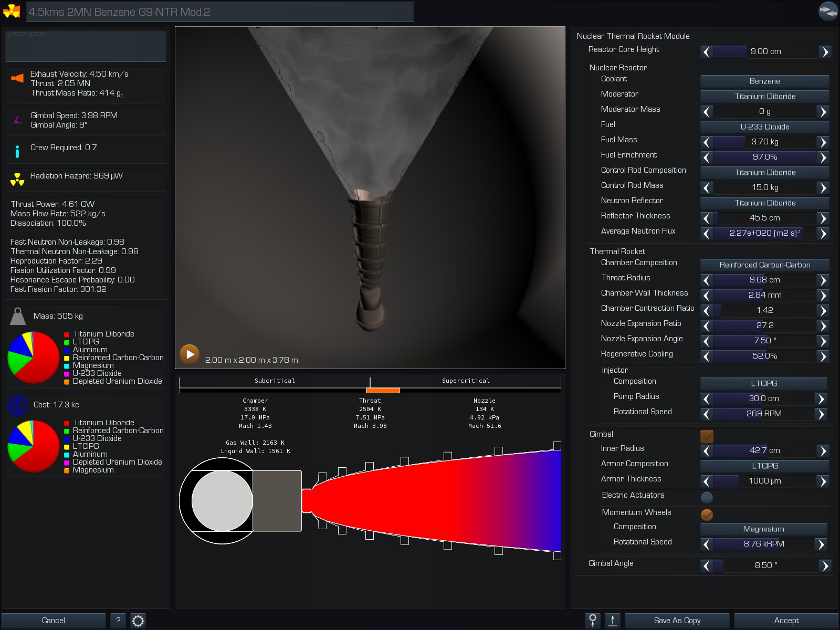The width and height of the screenshot is (840, 630).
Task: Click the play button in the 3D preview
Action: [x=190, y=354]
